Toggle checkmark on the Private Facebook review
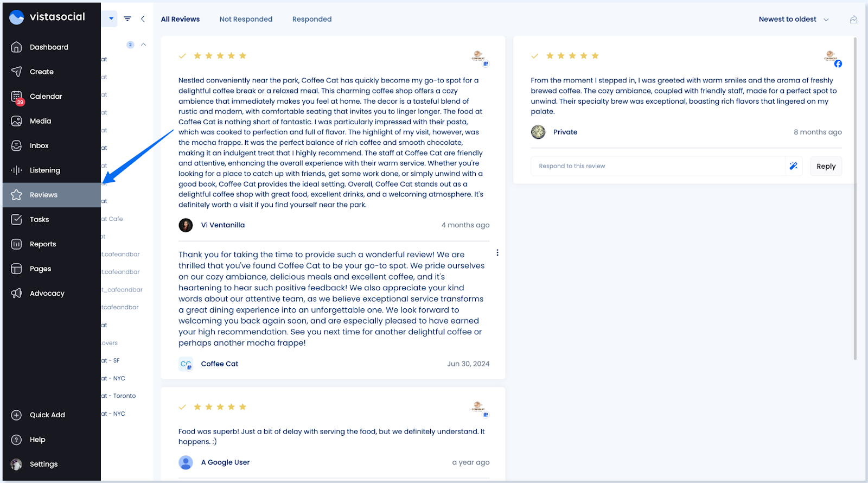This screenshot has width=868, height=483. (535, 56)
